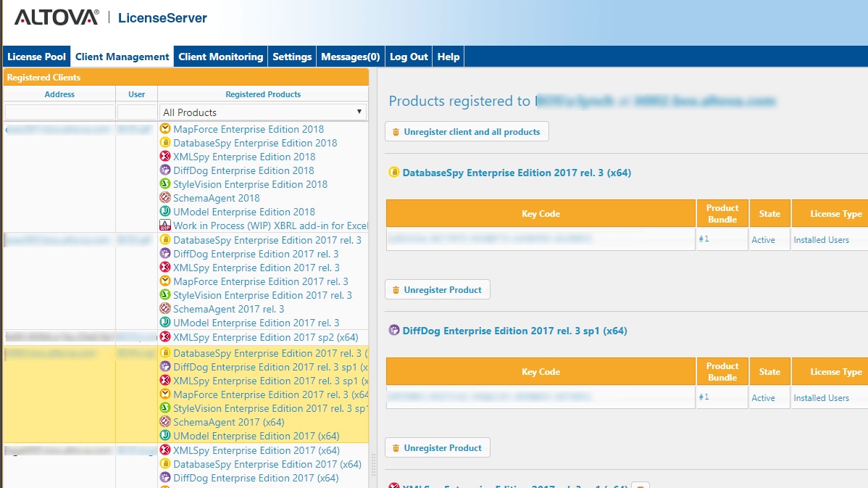Click the DatabaseSpy Enterprise Edition 2018 icon
868x488 pixels.
click(x=165, y=142)
